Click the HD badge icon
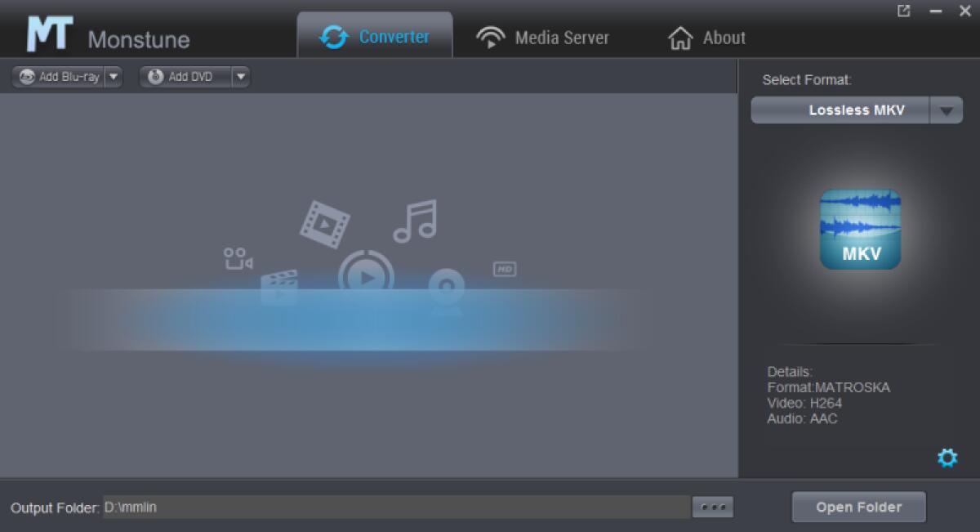Screen dimensions: 980x532 tap(505, 269)
